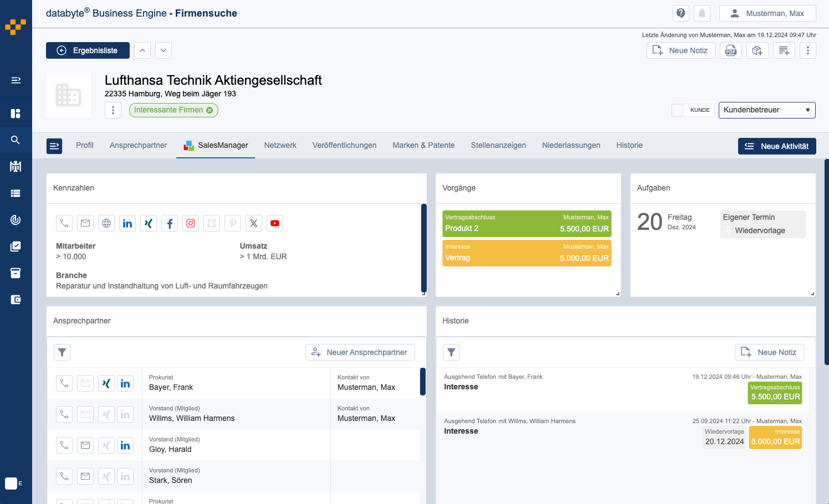Select the green Vertragsabschluss Produkt 2 card
This screenshot has width=829, height=504.
pos(526,223)
